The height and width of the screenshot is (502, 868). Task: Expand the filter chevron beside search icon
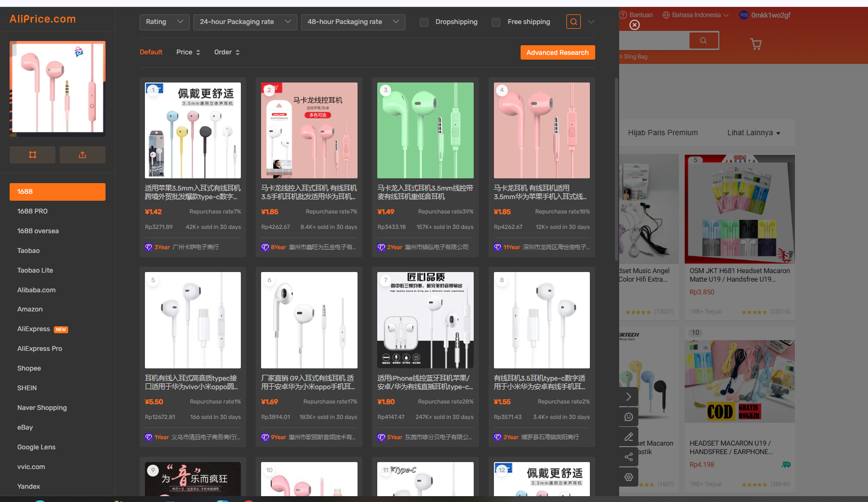pos(591,22)
